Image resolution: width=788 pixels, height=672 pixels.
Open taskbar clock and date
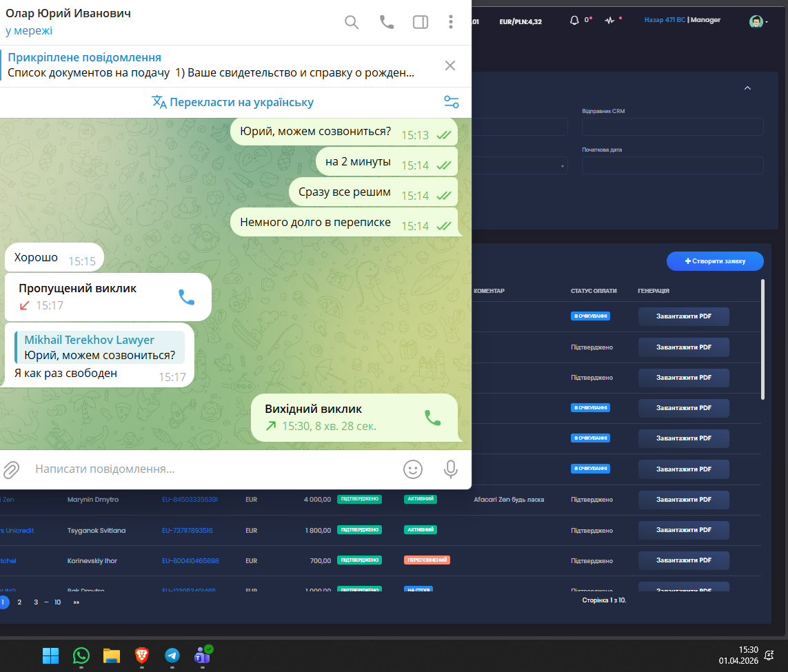738,655
